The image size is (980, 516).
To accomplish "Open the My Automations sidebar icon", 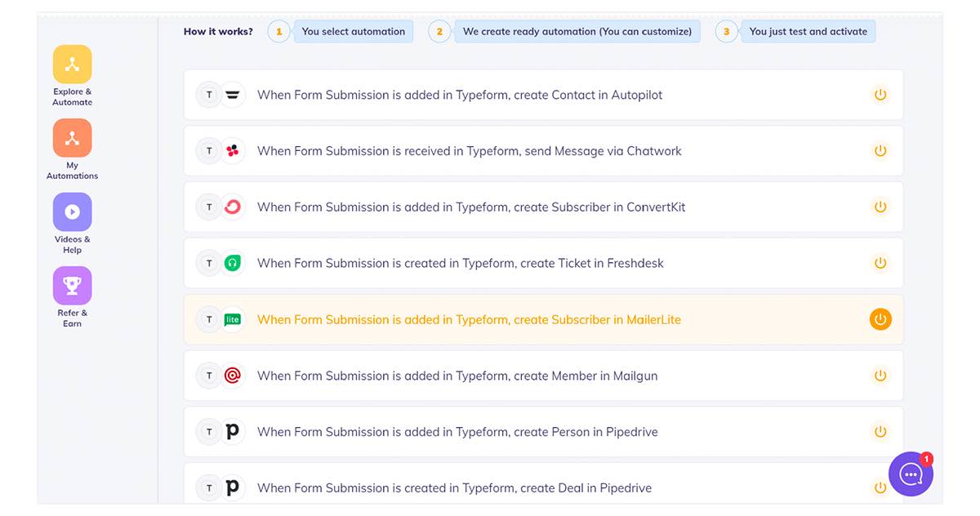I will [72, 138].
